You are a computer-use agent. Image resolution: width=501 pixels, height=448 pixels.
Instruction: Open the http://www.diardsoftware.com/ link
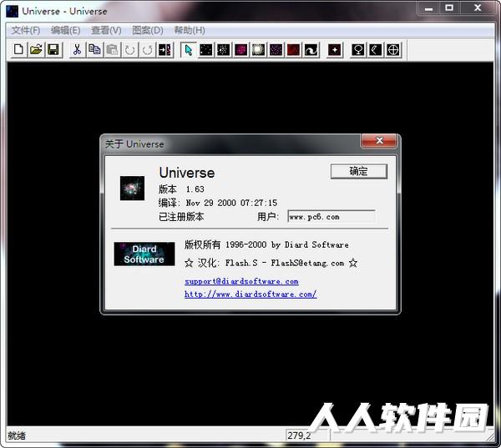click(250, 294)
